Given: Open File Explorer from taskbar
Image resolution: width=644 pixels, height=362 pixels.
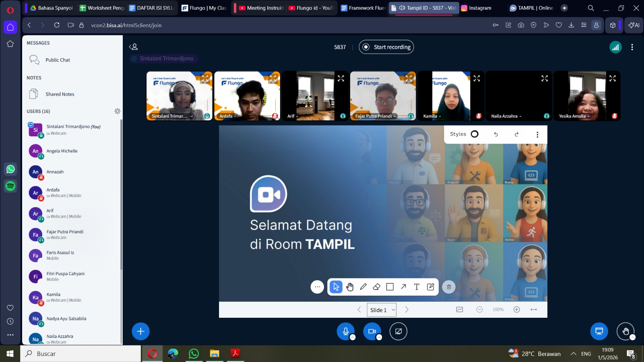Looking at the screenshot, I should 215,354.
